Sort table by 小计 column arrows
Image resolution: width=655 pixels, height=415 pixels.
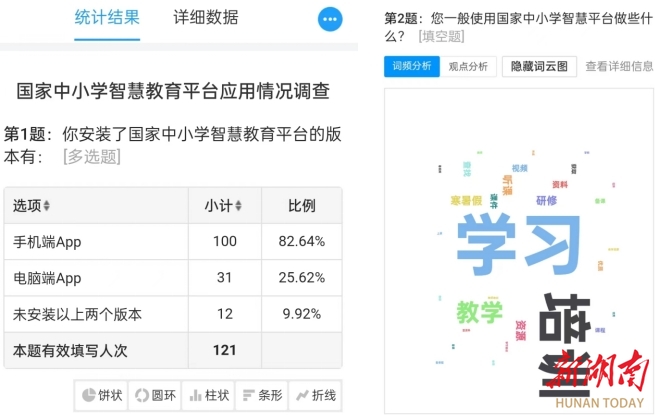point(238,206)
